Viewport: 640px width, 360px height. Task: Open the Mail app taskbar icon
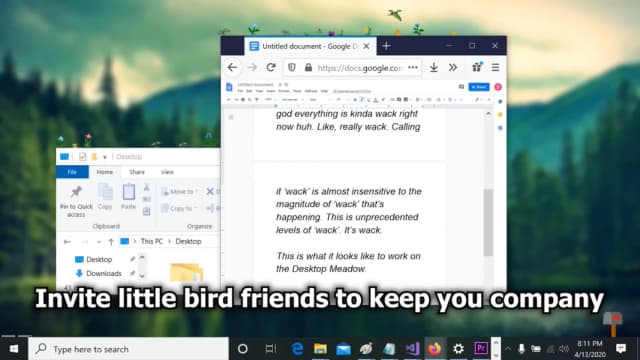click(x=343, y=349)
